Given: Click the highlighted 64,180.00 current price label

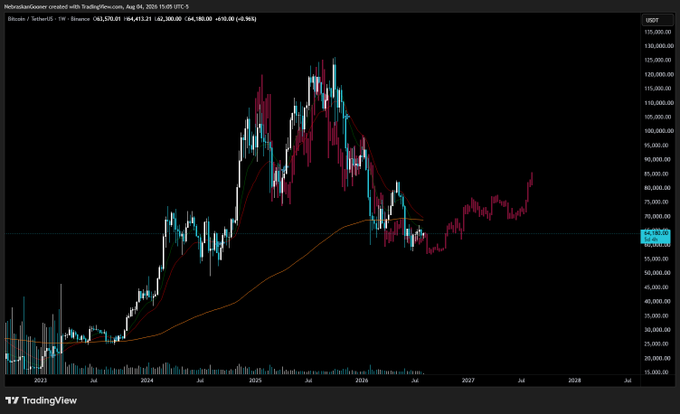Looking at the screenshot, I should click(x=656, y=233).
